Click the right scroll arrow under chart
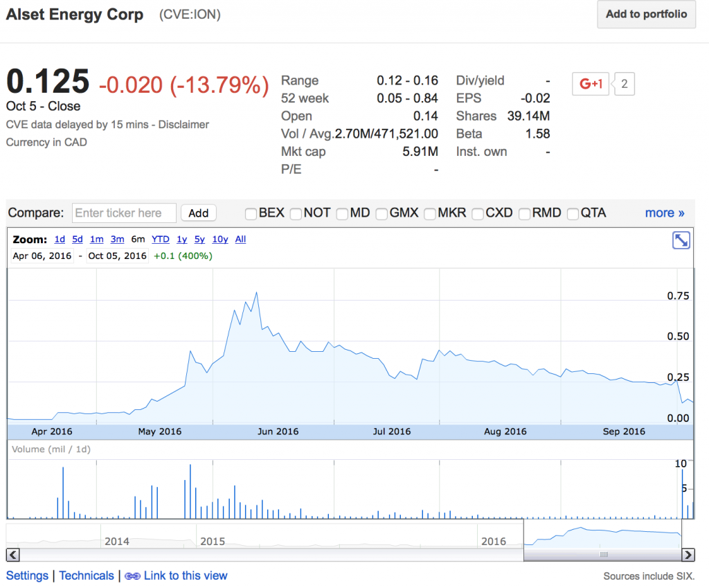This screenshot has height=588, width=709. point(688,555)
